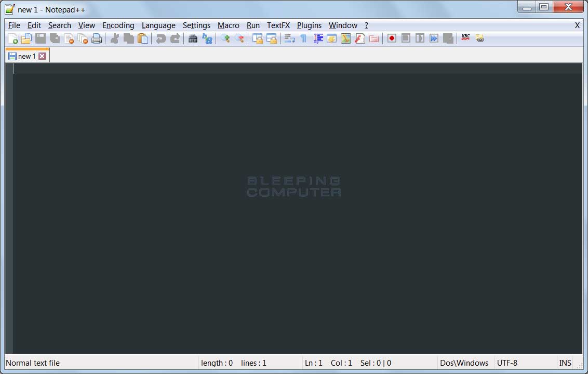Click the Save recorded macro icon
The height and width of the screenshot is (374, 588).
click(x=448, y=38)
